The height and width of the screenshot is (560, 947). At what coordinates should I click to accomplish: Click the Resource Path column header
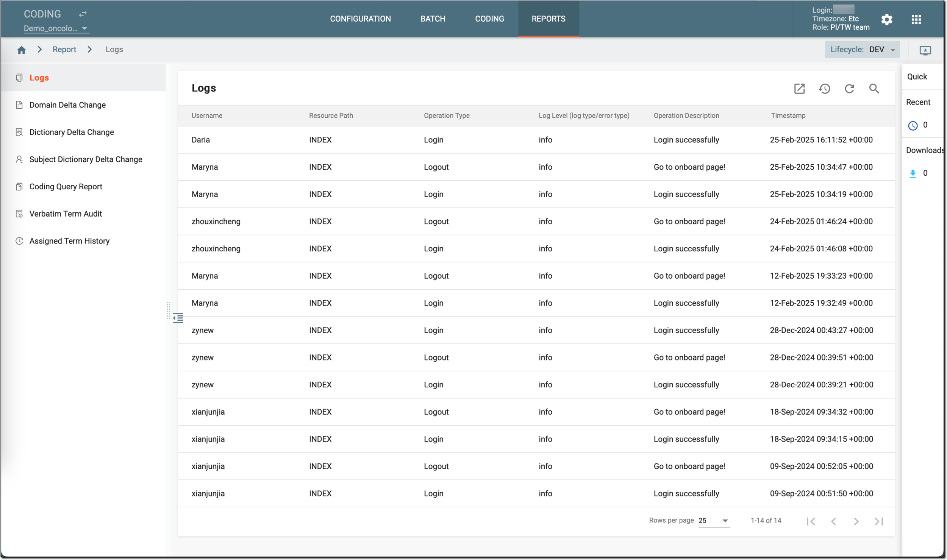coord(331,115)
